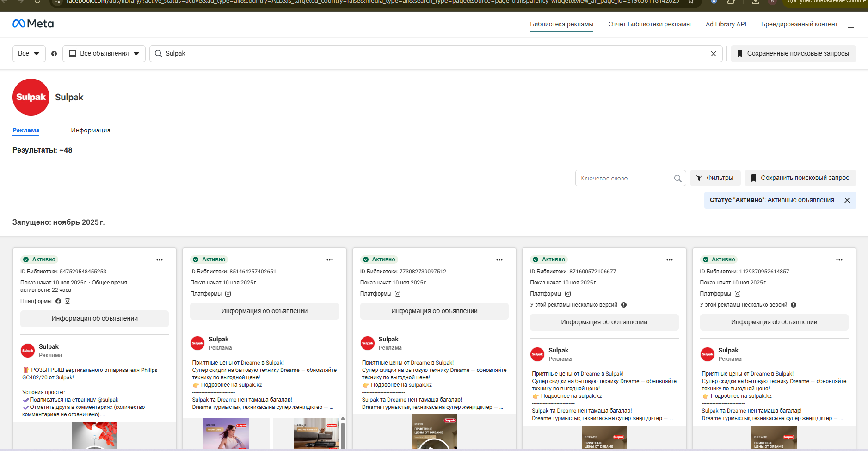
Task: Click the Sulpak avatar in ad 1129370952614857
Action: click(708, 354)
